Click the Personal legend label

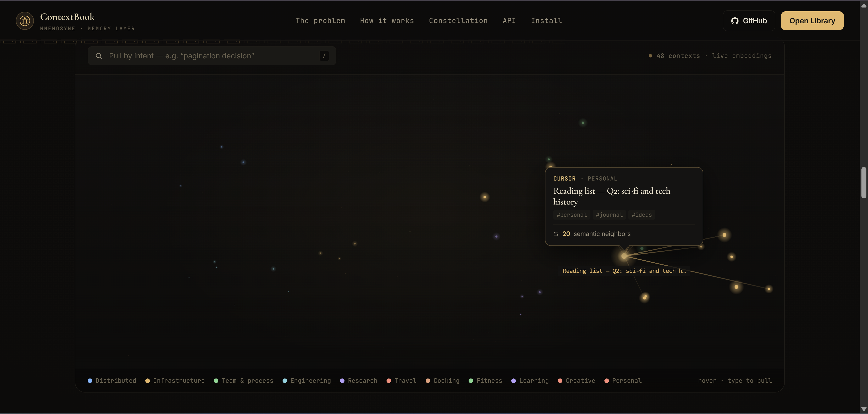click(x=627, y=381)
